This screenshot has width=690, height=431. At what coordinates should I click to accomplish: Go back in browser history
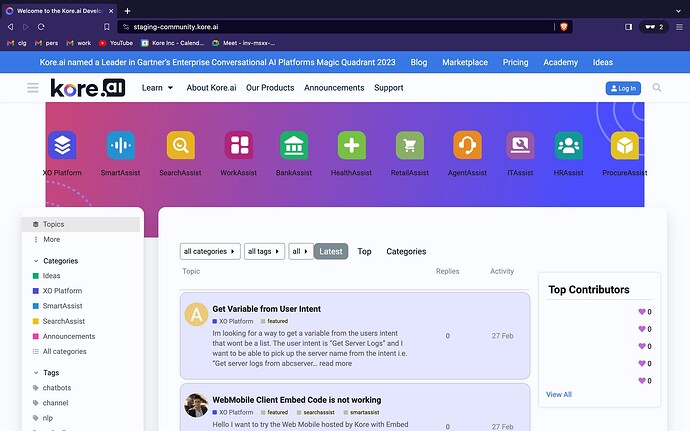(x=10, y=27)
